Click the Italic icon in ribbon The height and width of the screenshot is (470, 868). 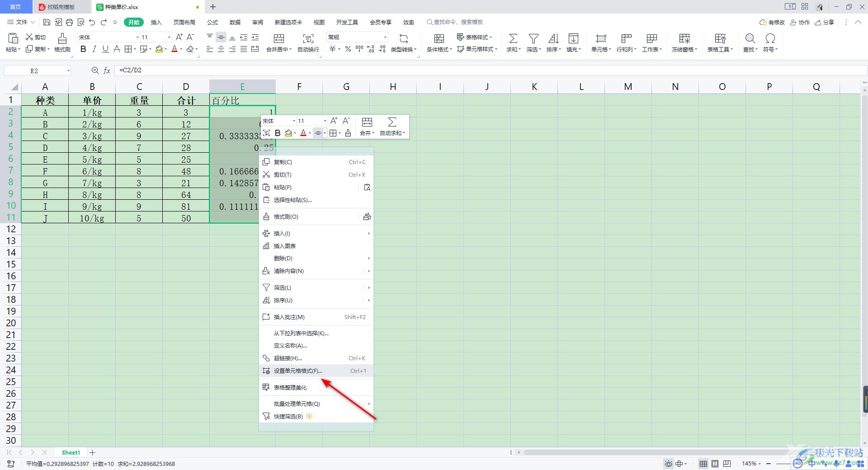(94, 49)
